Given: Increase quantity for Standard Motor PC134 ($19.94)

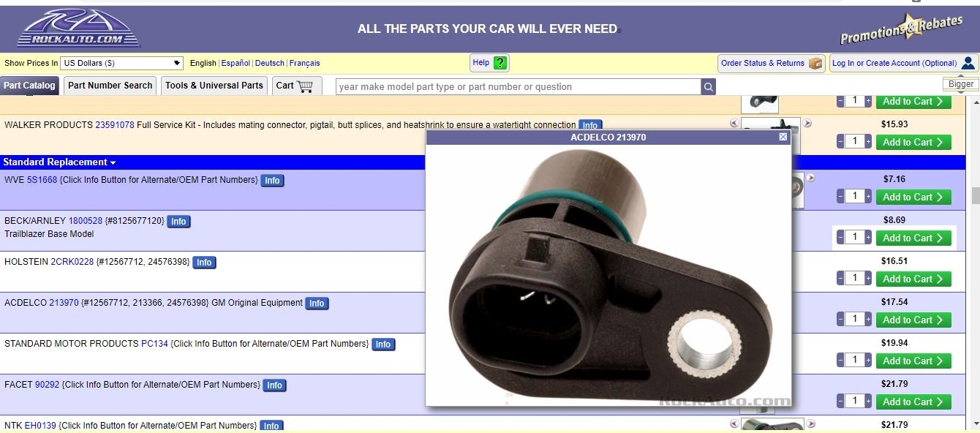Looking at the screenshot, I should pos(868,361).
